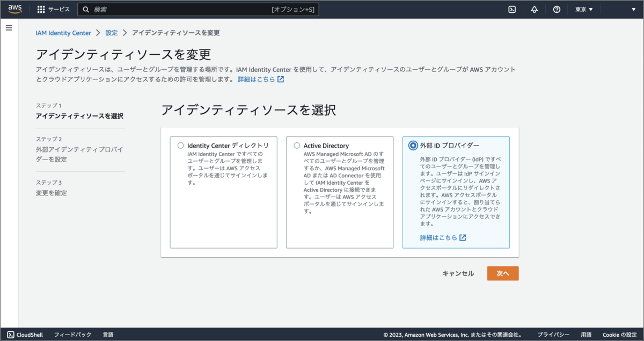Open 言語 language settings in the footer
The height and width of the screenshot is (341, 644).
(x=108, y=335)
